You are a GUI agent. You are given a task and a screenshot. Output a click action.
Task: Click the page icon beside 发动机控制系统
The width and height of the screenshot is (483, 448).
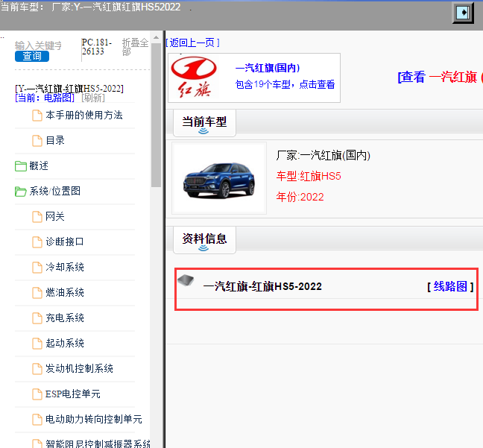37,368
